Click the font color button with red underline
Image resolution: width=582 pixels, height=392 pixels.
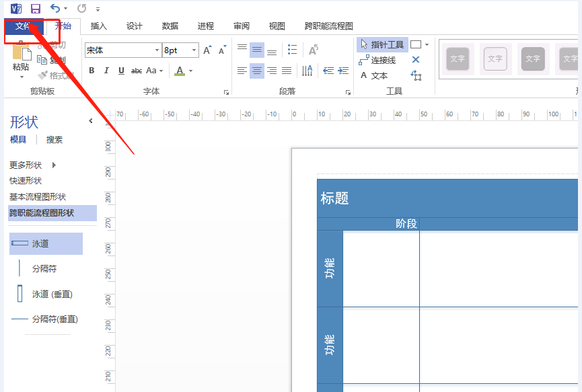click(179, 71)
